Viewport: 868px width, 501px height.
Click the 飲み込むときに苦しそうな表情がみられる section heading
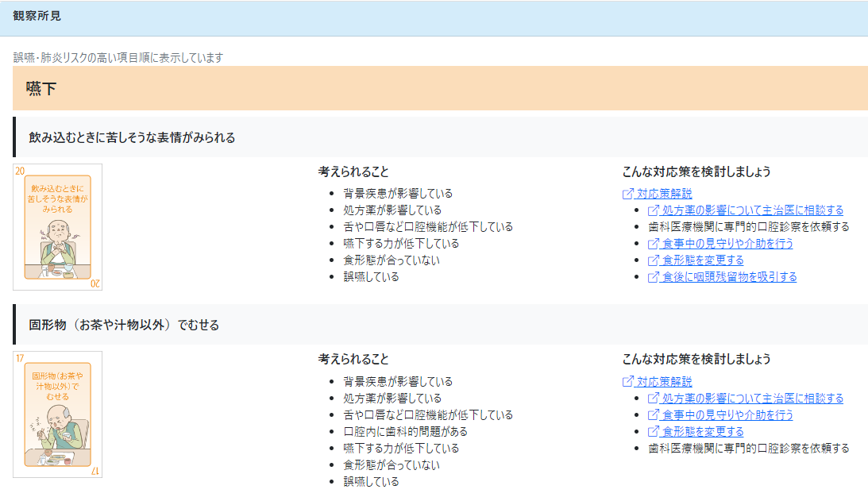point(132,137)
